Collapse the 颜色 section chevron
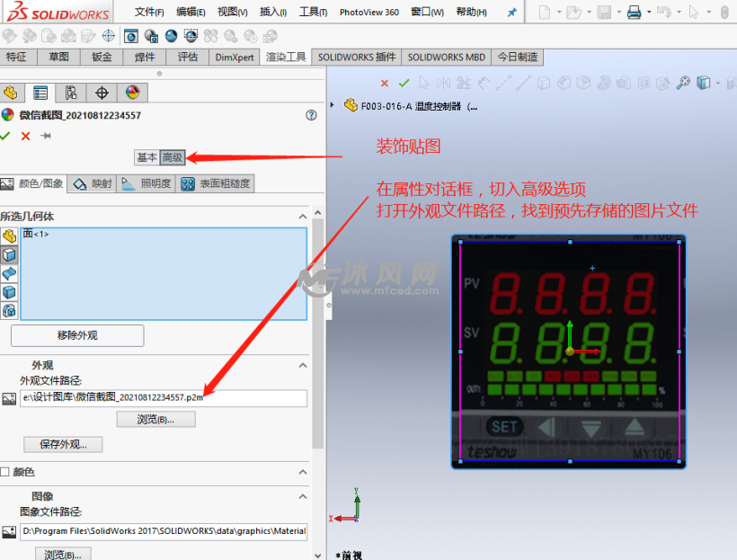This screenshot has width=737, height=560. pyautogui.click(x=303, y=472)
